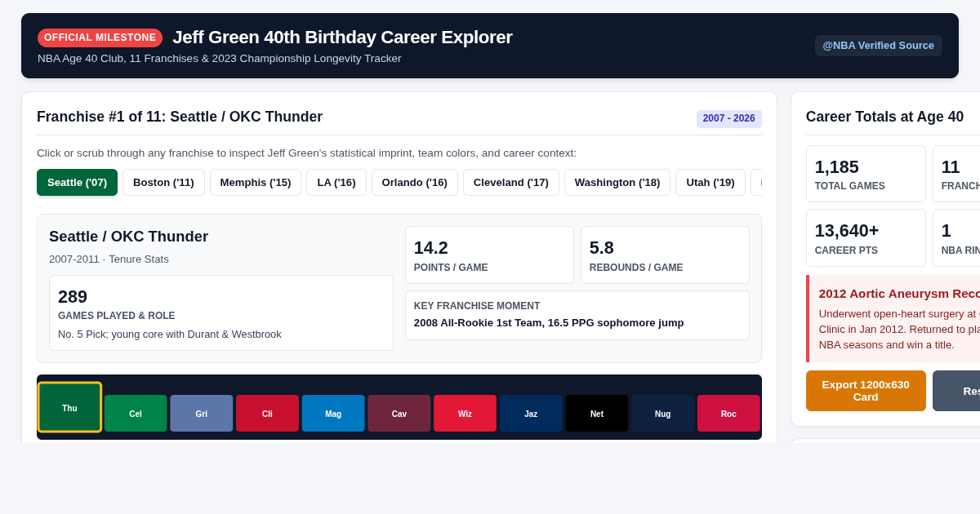This screenshot has width=980, height=514.
Task: Pick the Thu timeline swatch
Action: [x=69, y=407]
